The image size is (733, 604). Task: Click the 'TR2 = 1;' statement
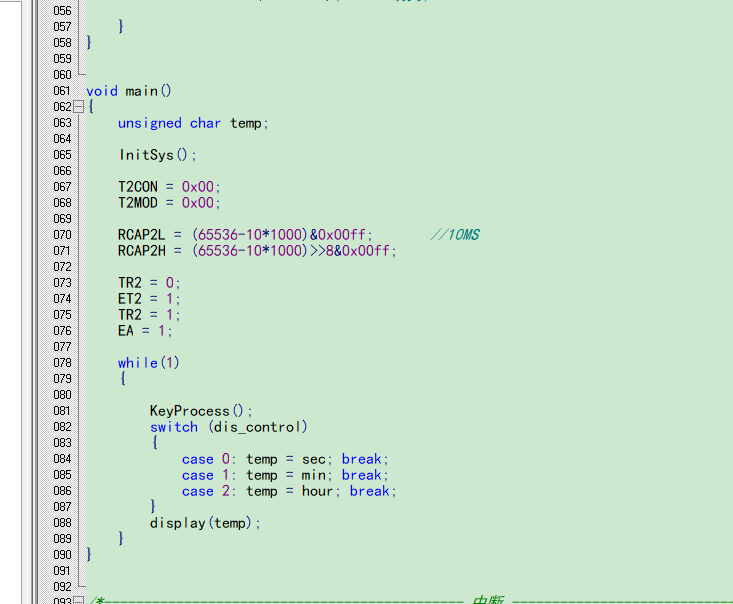coord(149,315)
